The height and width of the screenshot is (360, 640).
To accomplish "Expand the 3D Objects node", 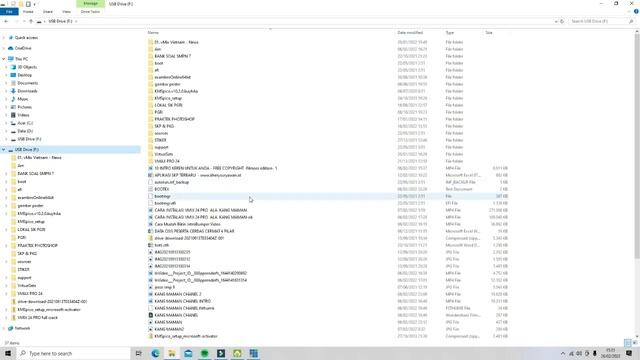I will pos(7,67).
